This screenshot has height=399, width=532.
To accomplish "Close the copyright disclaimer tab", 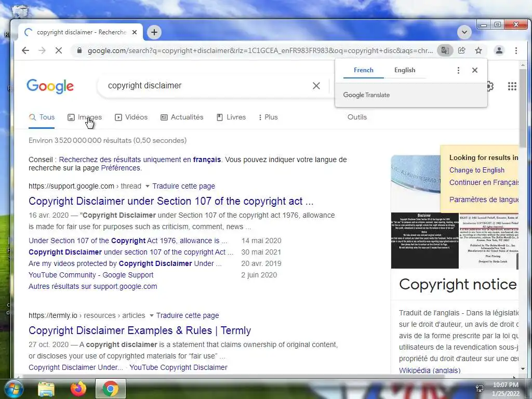I will (x=135, y=32).
